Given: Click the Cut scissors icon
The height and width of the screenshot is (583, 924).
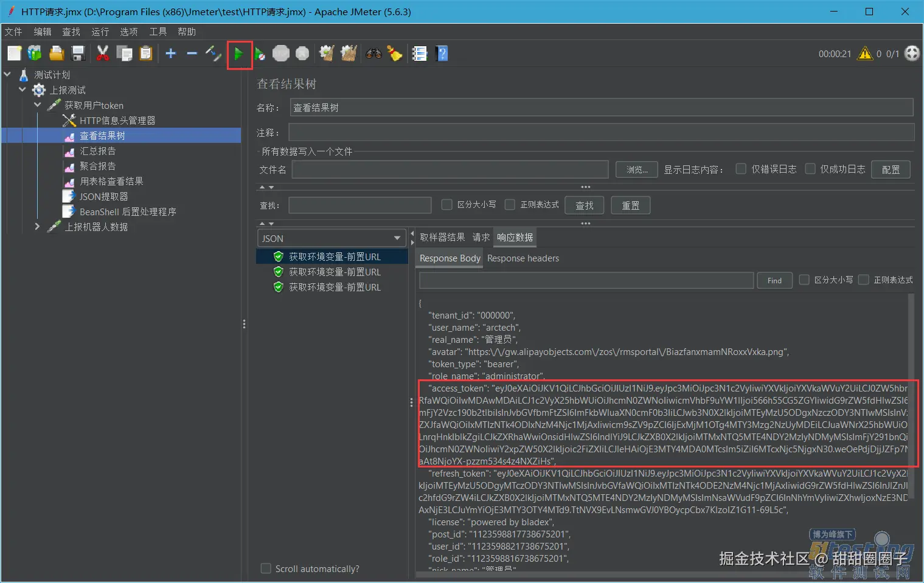Looking at the screenshot, I should coord(103,53).
